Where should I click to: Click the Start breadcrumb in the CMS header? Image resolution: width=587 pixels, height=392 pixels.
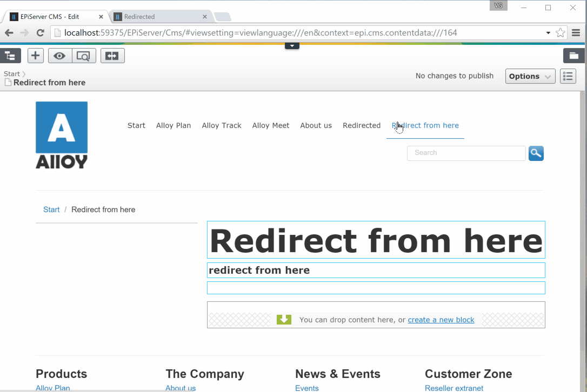11,73
